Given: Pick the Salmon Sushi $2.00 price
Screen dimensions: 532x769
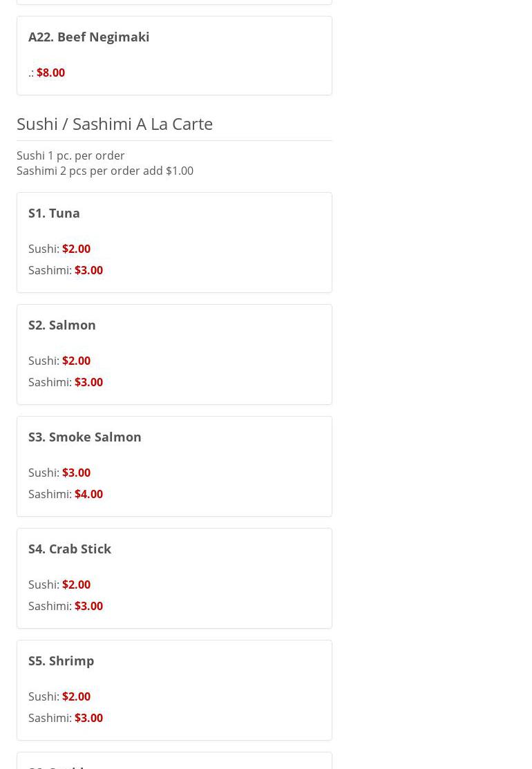Looking at the screenshot, I should 76,361.
